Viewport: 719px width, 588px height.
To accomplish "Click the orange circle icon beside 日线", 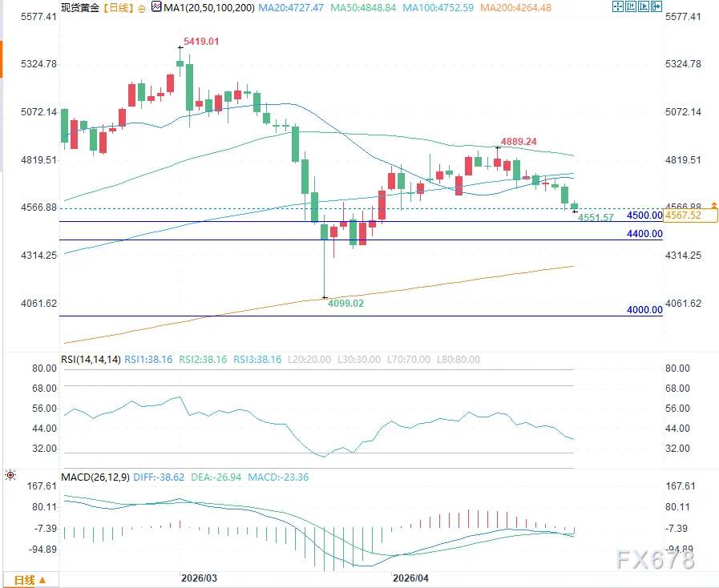I will pos(142,9).
